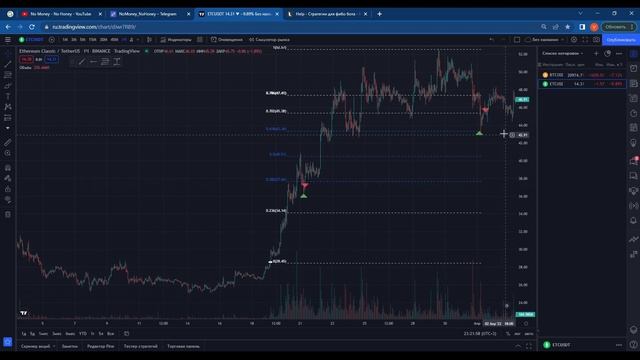640x360 pixels.
Task: Click the blue Опубликовать button
Action: tap(620, 40)
